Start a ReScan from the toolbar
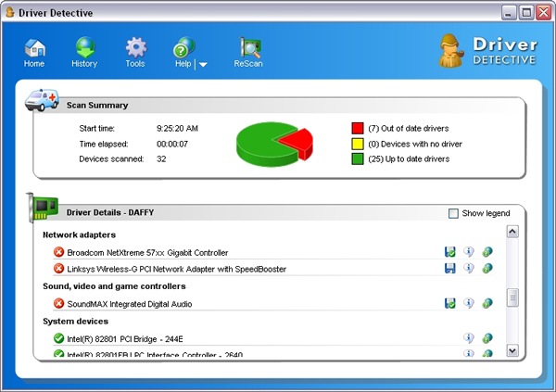 click(x=248, y=53)
